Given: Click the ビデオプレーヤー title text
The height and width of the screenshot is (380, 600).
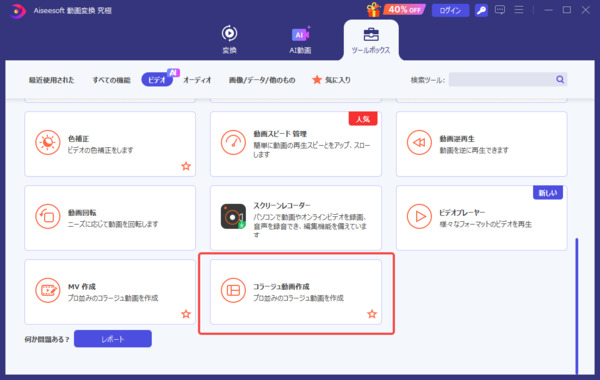Looking at the screenshot, I should (x=462, y=212).
